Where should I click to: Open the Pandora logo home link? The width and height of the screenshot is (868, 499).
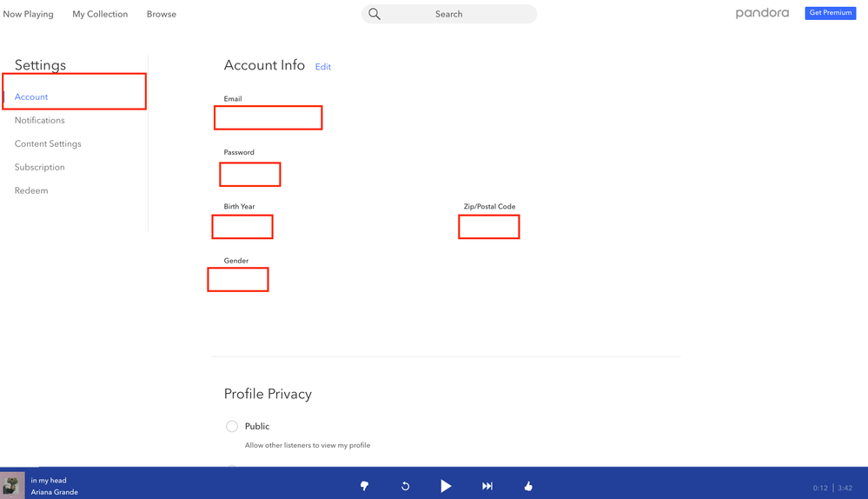pos(762,13)
